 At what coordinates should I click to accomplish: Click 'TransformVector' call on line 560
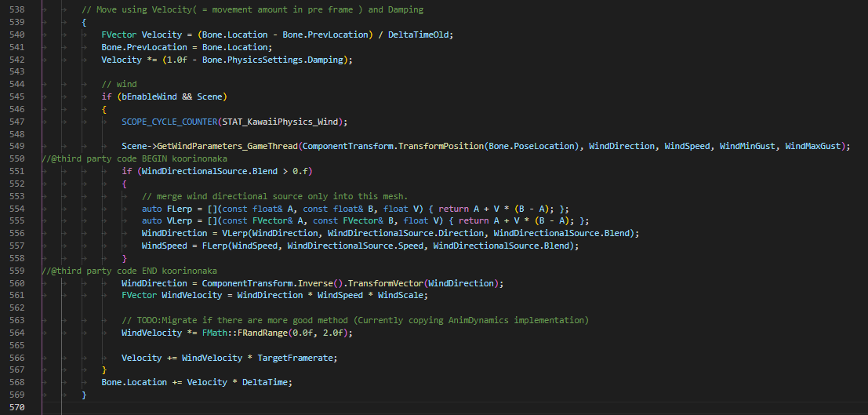(386, 283)
